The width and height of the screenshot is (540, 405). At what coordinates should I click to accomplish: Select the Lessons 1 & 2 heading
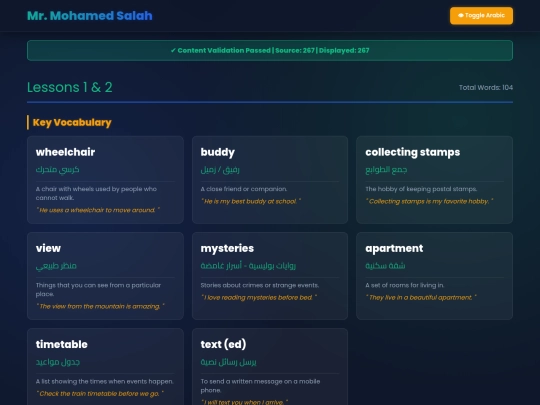(70, 87)
